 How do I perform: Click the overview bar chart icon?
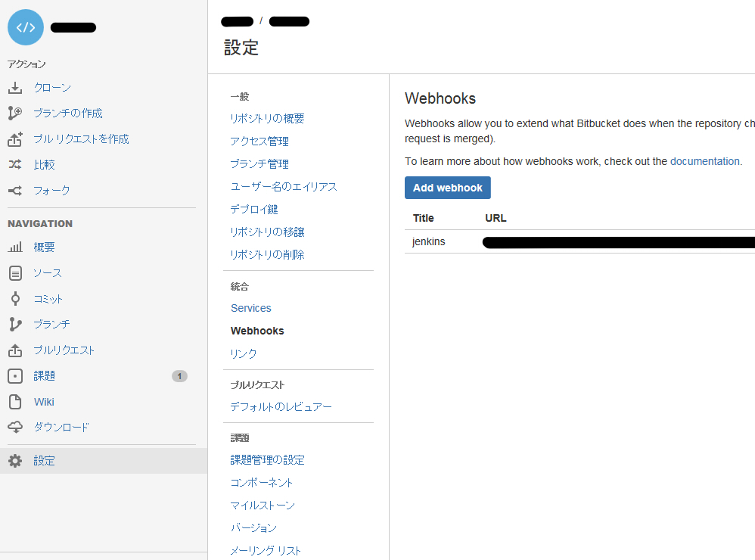(15, 247)
